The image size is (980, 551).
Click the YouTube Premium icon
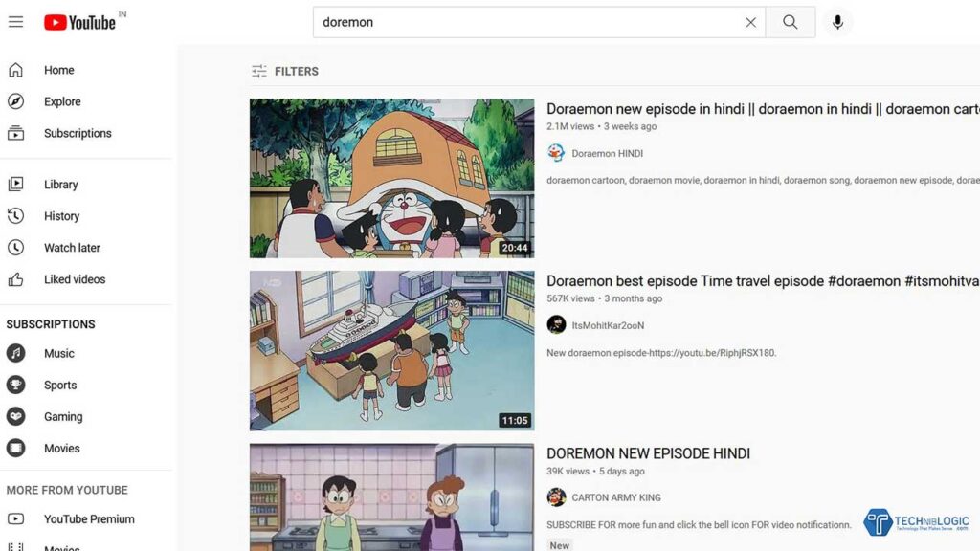point(15,519)
